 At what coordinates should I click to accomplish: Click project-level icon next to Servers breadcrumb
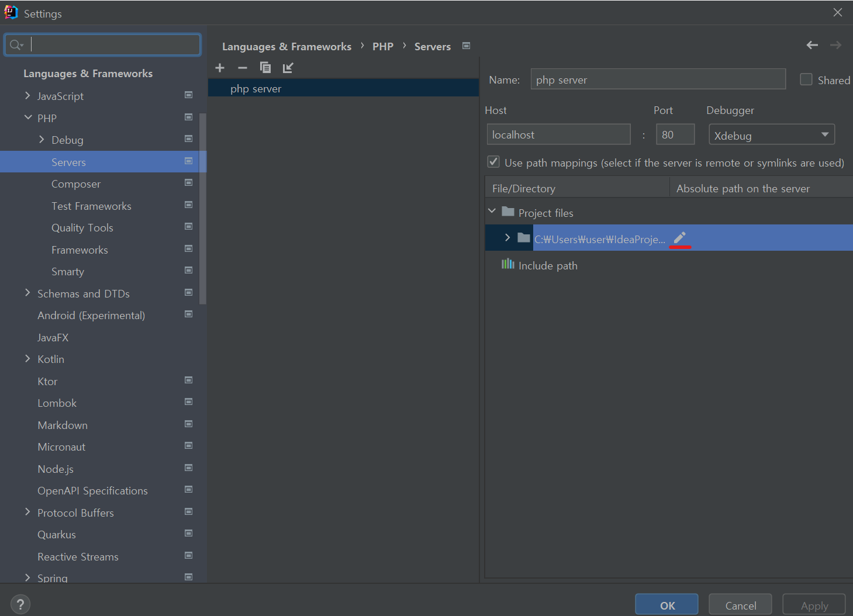(x=466, y=46)
